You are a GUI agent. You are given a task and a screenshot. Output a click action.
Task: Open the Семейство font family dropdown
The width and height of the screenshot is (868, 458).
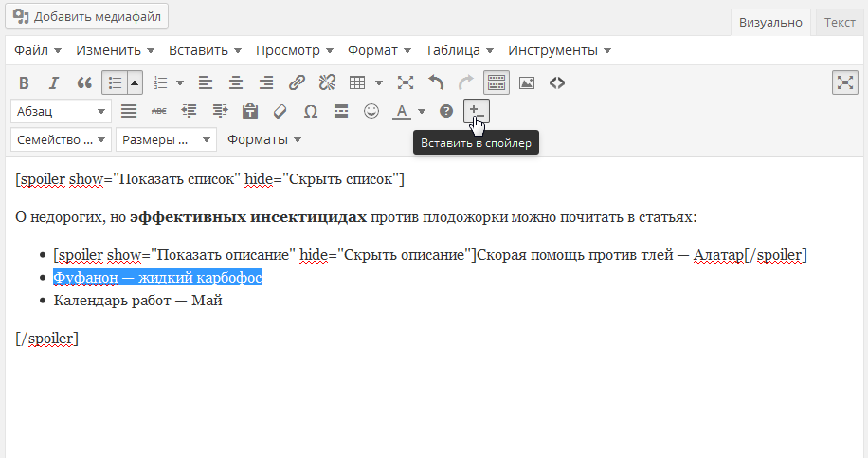click(61, 139)
